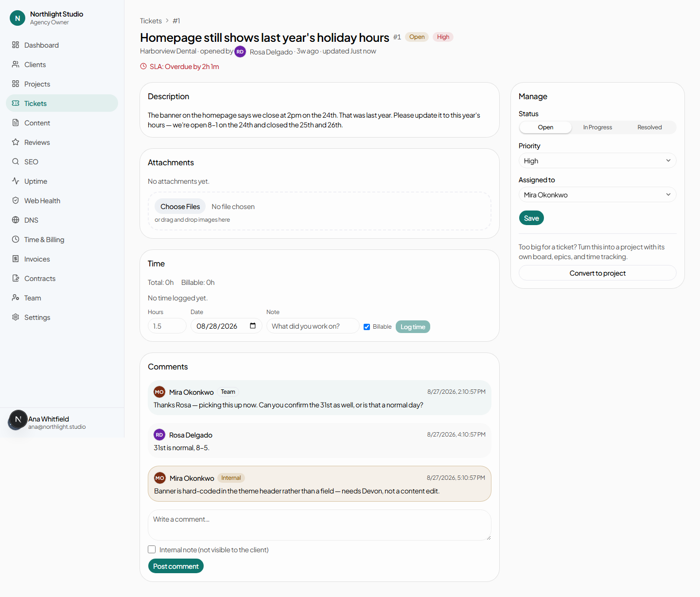Open the Contracts signing icon
Image resolution: width=700 pixels, height=597 pixels.
tap(16, 278)
